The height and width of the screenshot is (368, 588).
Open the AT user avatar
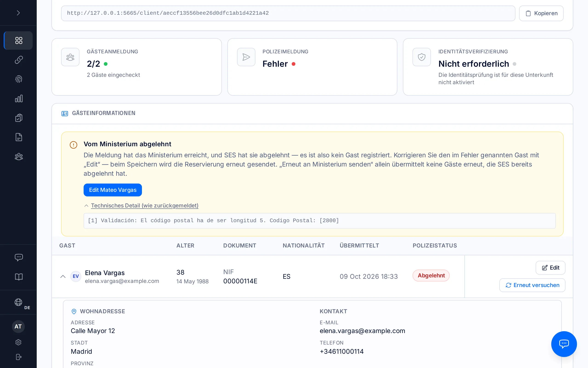18,326
